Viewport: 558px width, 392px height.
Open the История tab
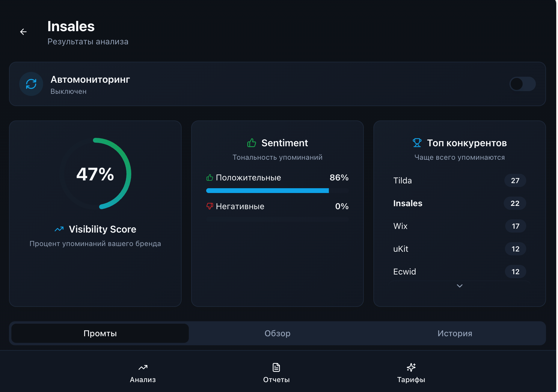[455, 333]
